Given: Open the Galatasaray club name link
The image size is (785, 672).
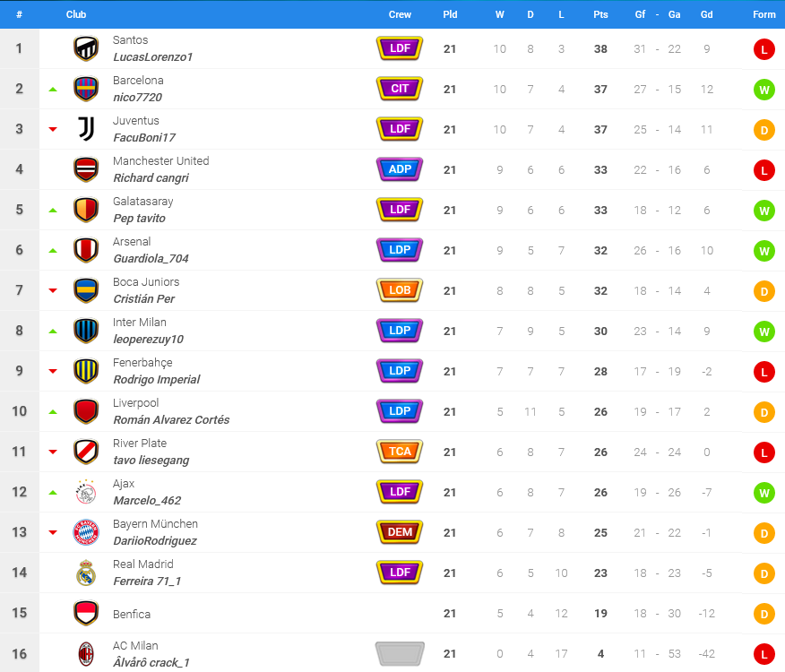Looking at the screenshot, I should [x=142, y=202].
